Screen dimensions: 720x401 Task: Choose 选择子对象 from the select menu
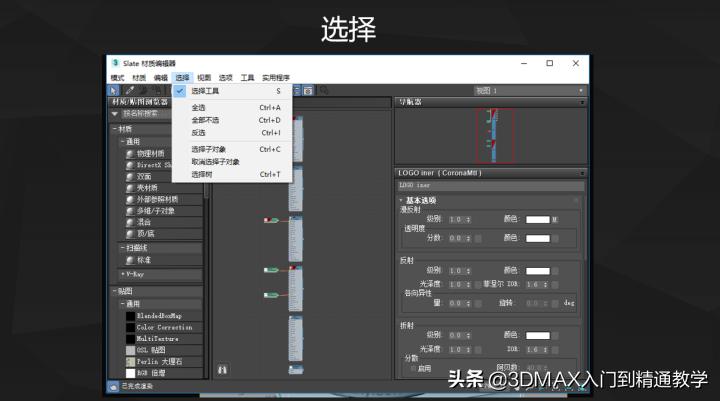(232, 149)
